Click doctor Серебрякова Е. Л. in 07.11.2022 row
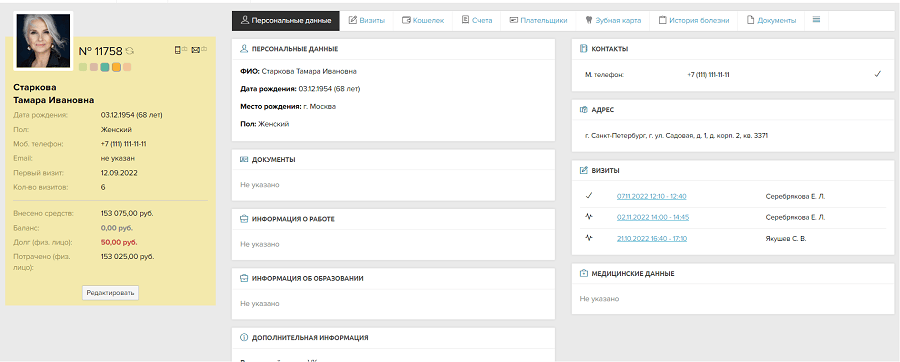900x362 pixels. click(x=795, y=196)
